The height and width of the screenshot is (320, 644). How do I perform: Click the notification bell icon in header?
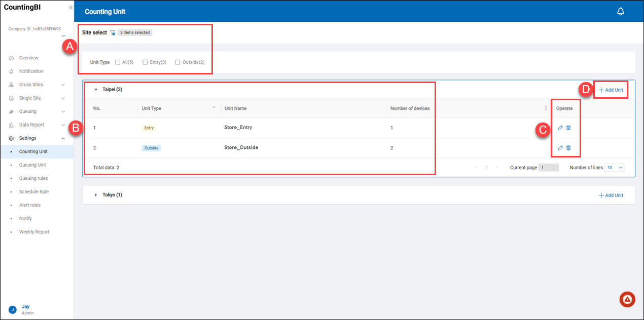pyautogui.click(x=620, y=12)
